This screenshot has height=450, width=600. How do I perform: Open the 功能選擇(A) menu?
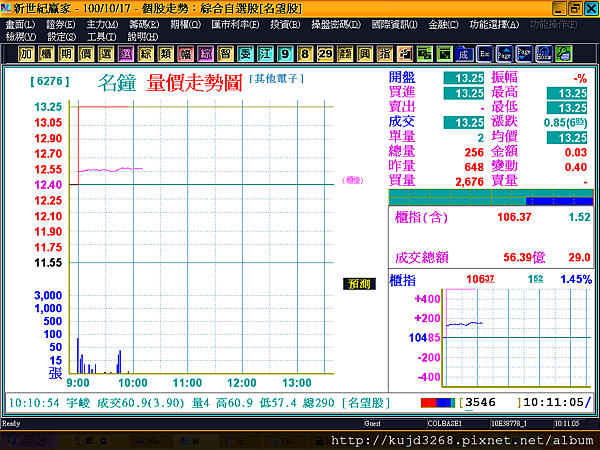tap(494, 25)
